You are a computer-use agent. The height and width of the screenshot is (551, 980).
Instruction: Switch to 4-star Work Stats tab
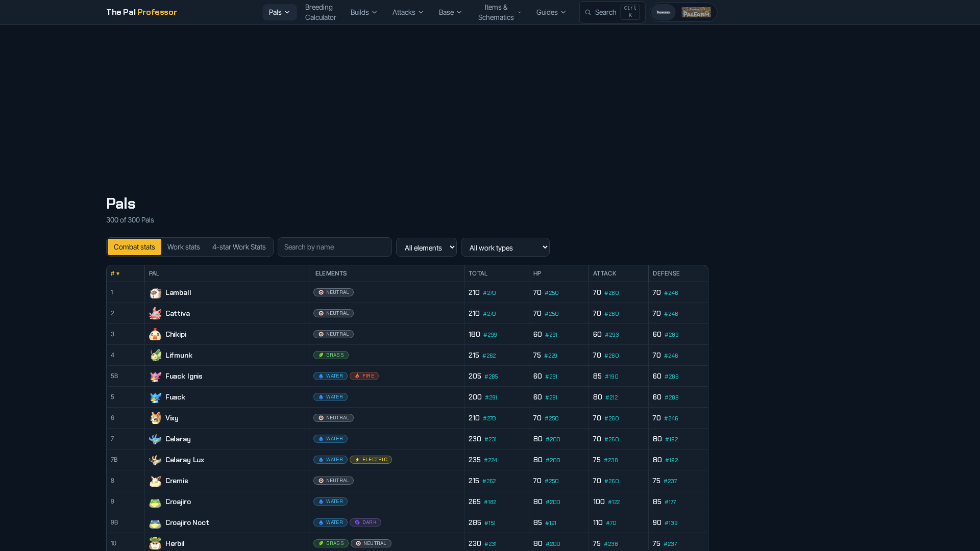239,247
